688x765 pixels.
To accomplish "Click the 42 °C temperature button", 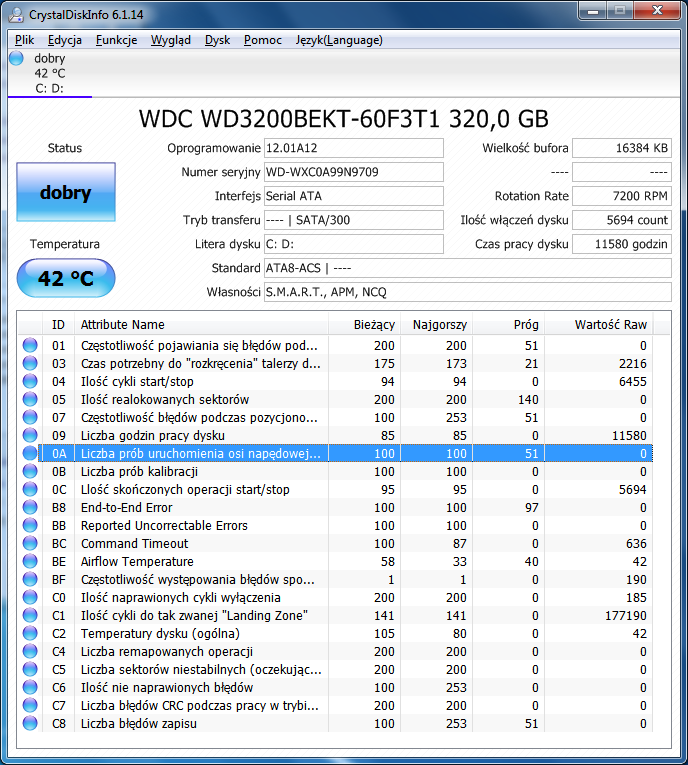I will tap(66, 278).
